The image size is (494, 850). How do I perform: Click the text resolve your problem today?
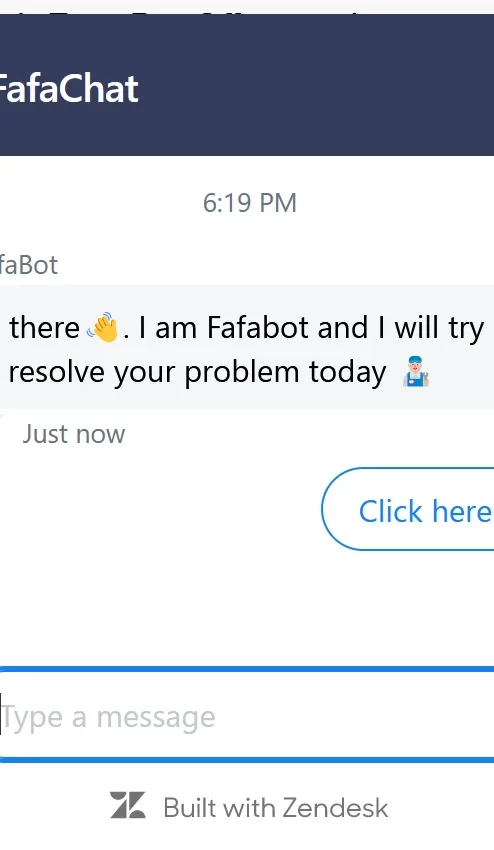(x=197, y=372)
